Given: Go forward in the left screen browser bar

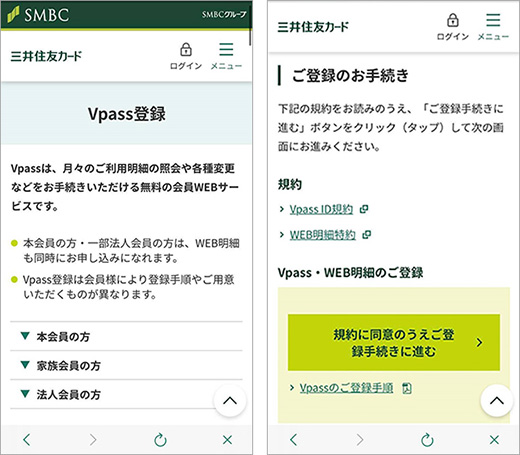Looking at the screenshot, I should pyautogui.click(x=93, y=440).
